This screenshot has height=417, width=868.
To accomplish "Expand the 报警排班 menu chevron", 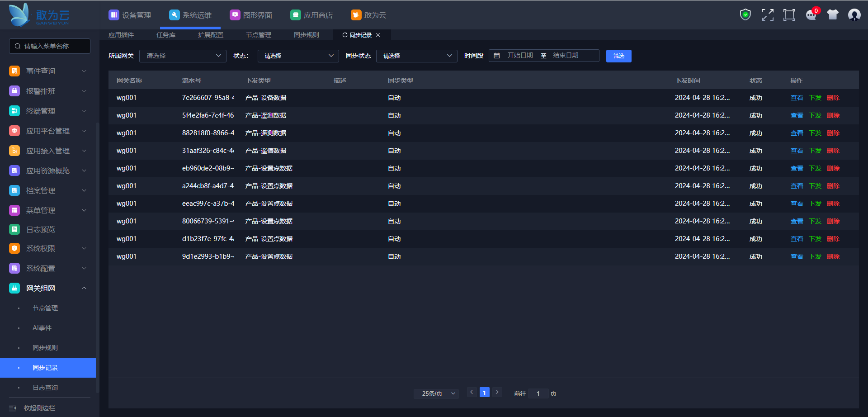I will click(x=84, y=91).
